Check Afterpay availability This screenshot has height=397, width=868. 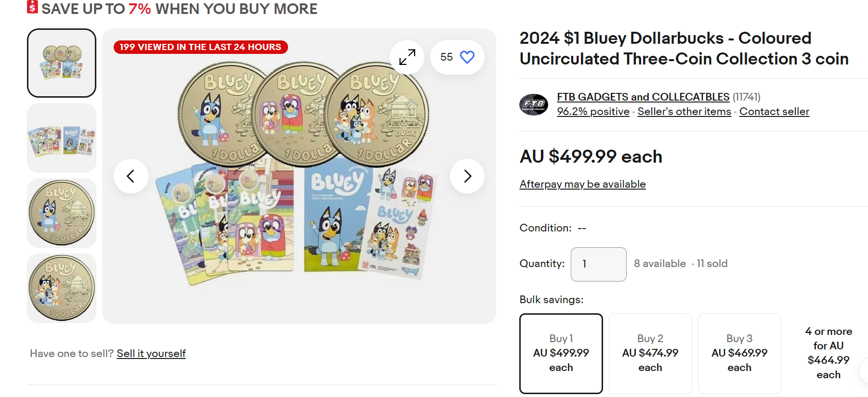click(x=582, y=184)
